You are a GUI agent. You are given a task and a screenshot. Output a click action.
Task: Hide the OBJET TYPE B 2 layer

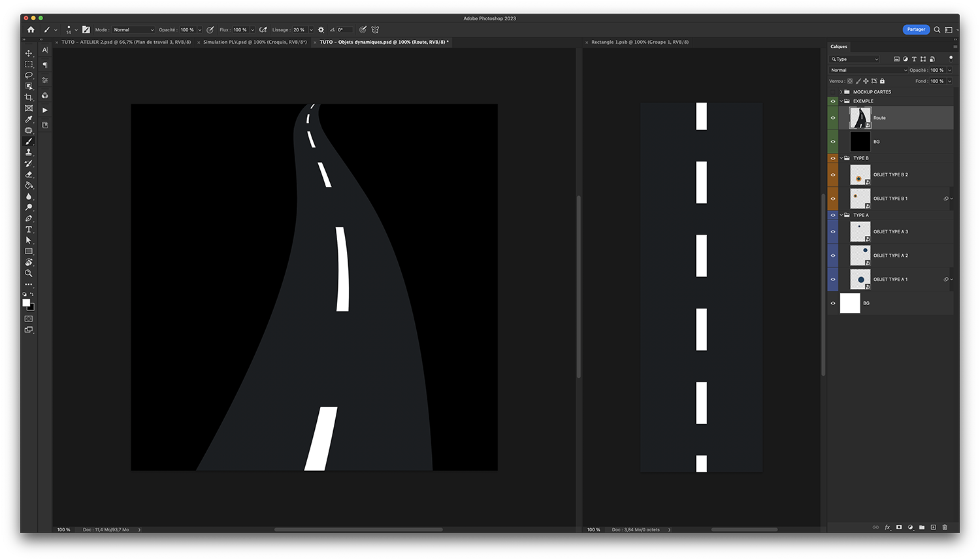(x=833, y=174)
